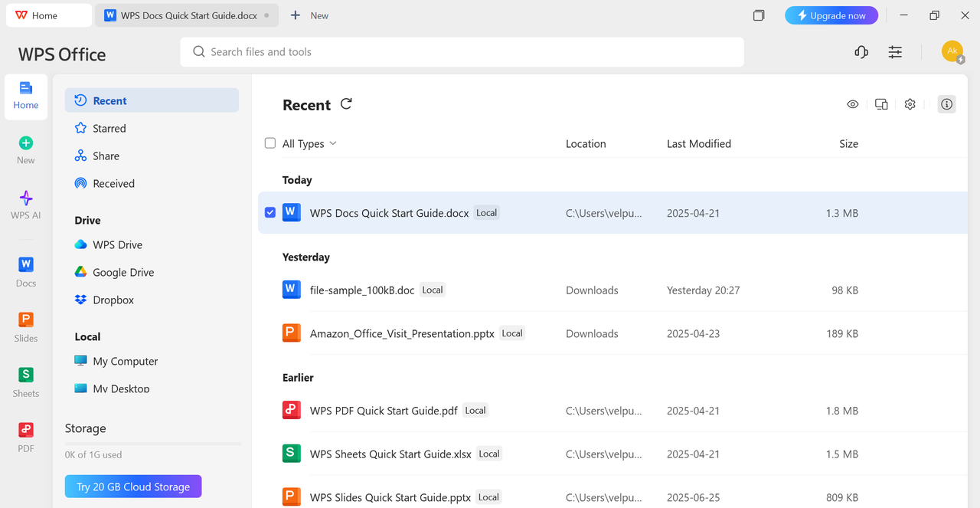Open file-sample_100kB.doc

coord(362,290)
